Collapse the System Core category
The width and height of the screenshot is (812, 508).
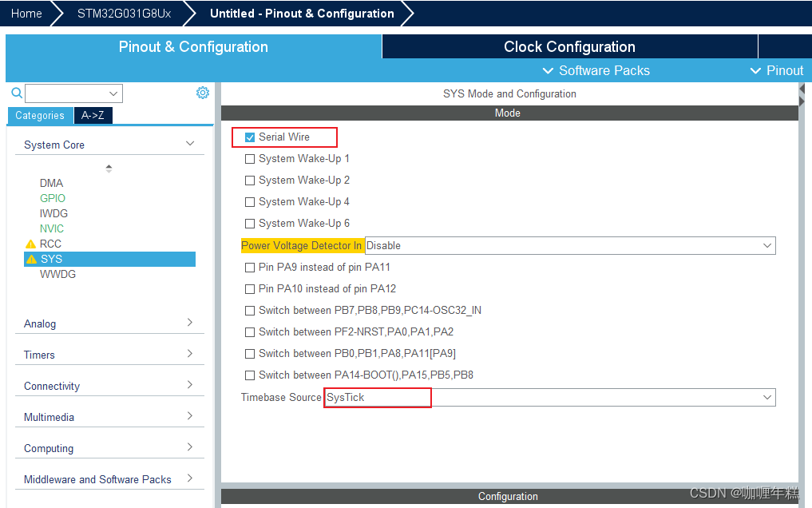click(190, 144)
